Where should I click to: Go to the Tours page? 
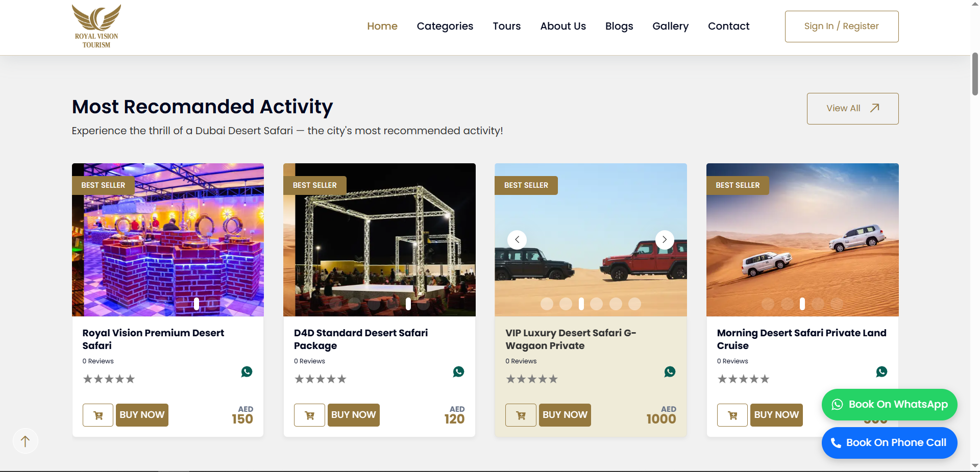[506, 26]
